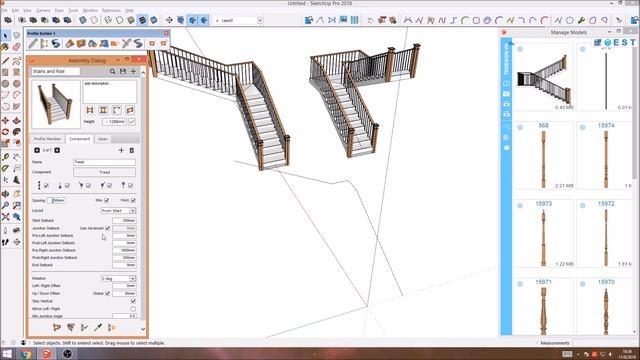Open the Layer0 layer dropdown

[x=238, y=20]
